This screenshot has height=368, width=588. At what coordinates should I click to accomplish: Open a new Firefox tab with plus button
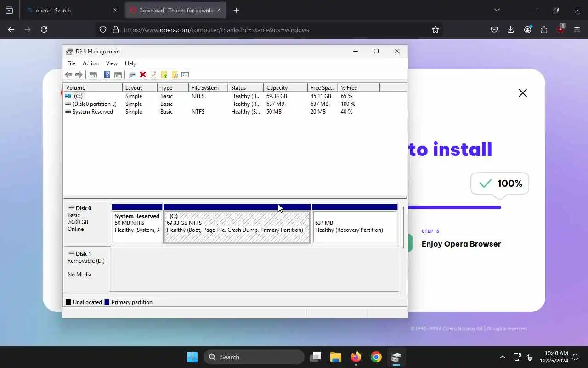(x=236, y=10)
